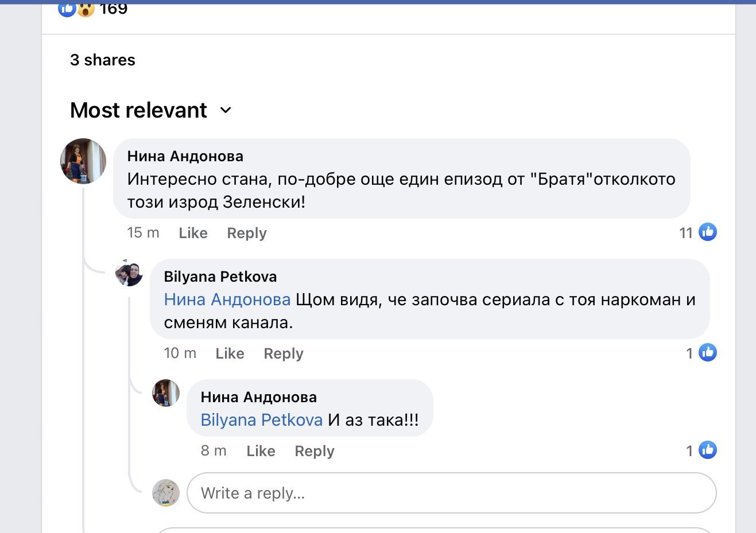The width and height of the screenshot is (756, 533).
Task: Like Нина Андонова's comment posted 15 m ago
Action: pos(193,233)
